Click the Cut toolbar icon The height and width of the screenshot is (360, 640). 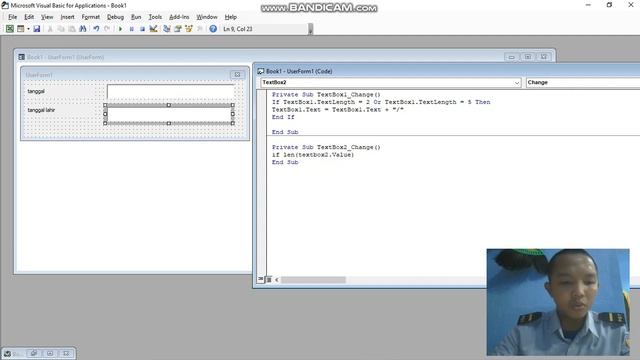[x=50, y=29]
